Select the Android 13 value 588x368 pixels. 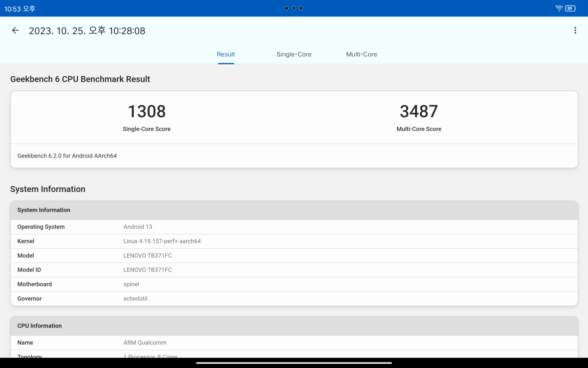coord(138,227)
